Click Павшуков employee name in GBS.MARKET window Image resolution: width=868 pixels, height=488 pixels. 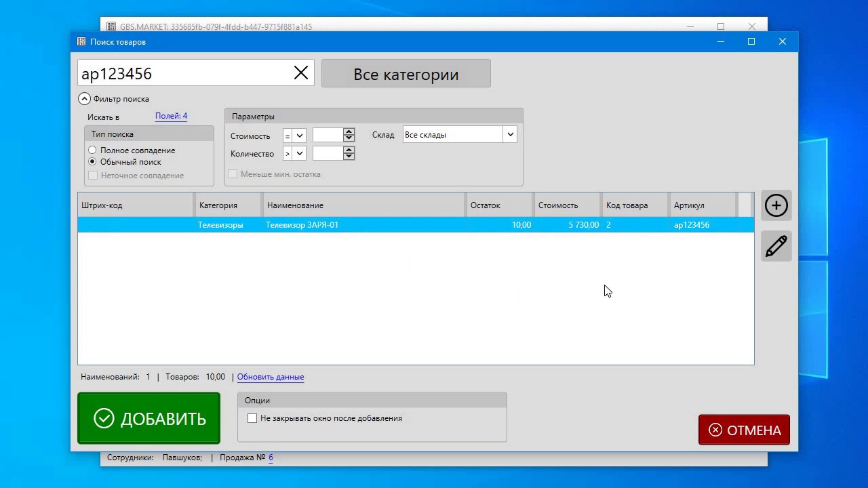[x=182, y=457]
